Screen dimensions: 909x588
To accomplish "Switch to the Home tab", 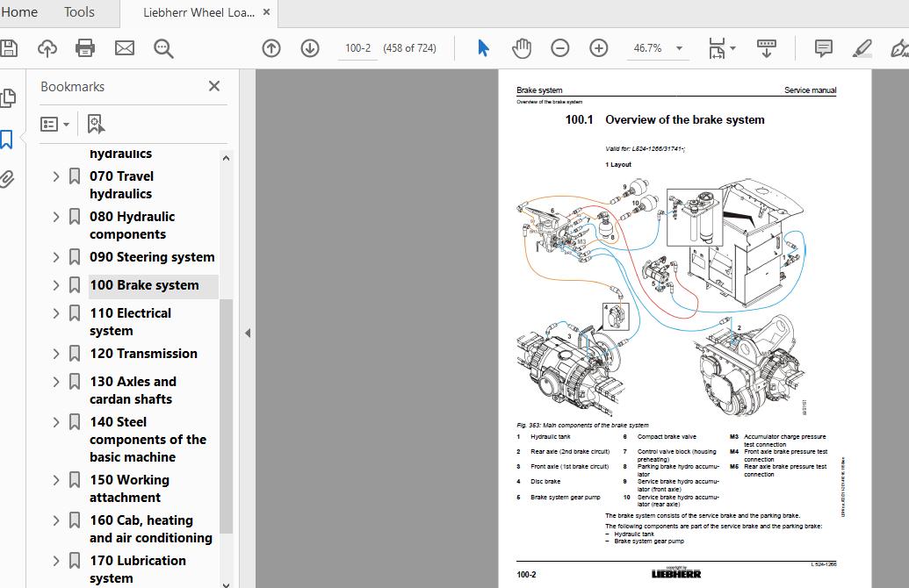I will (x=20, y=12).
